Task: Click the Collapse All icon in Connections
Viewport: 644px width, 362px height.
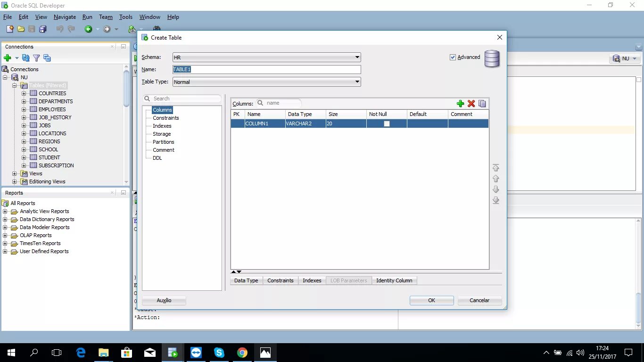Action: (47, 58)
